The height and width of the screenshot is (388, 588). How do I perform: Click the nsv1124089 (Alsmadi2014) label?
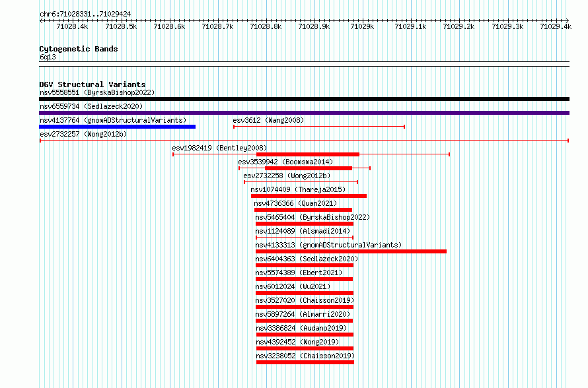tap(303, 231)
